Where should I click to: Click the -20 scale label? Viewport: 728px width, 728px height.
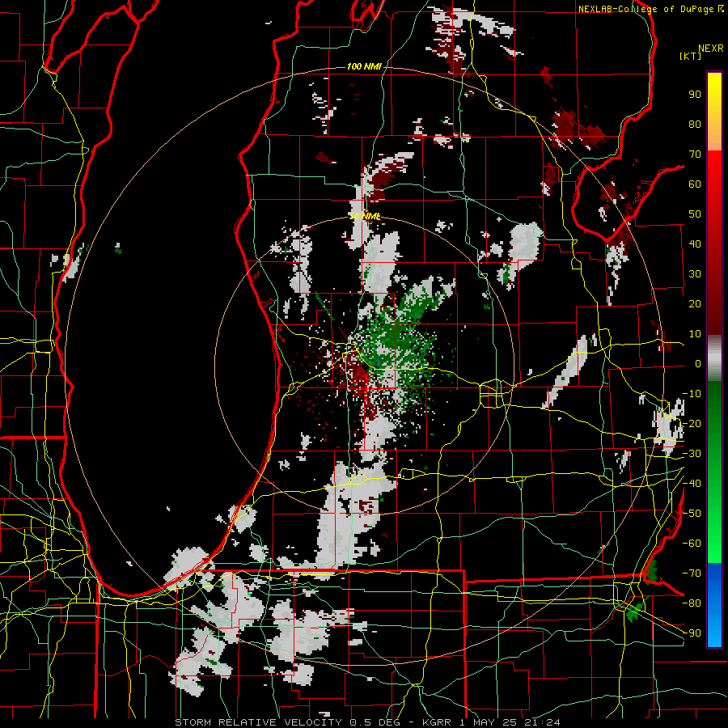(692, 423)
